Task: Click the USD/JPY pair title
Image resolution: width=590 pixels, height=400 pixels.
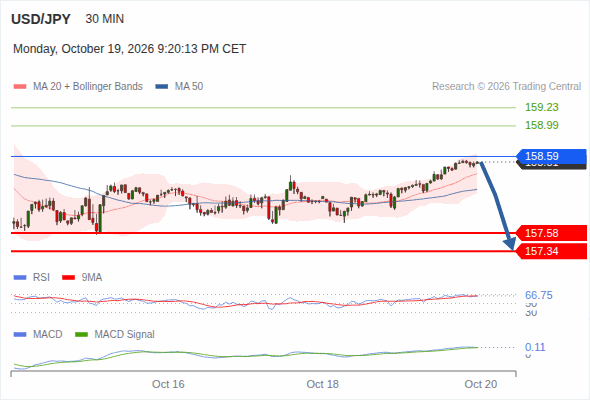Action: tap(41, 19)
